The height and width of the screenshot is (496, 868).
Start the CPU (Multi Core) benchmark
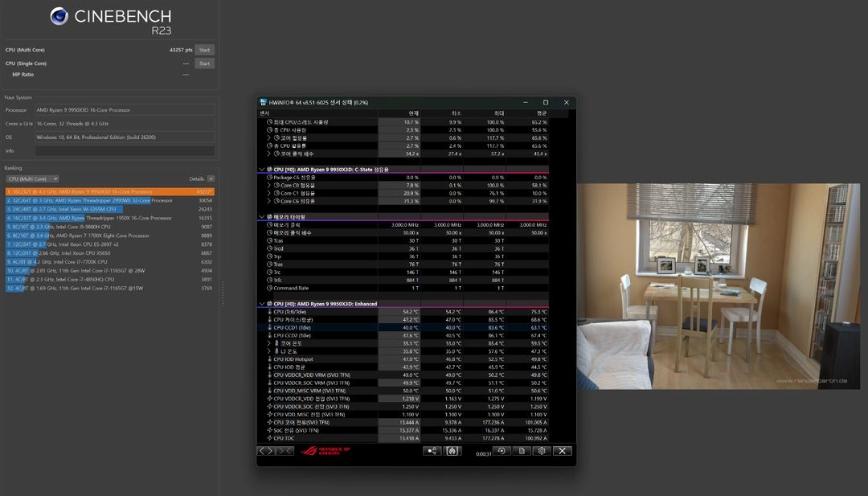click(204, 50)
